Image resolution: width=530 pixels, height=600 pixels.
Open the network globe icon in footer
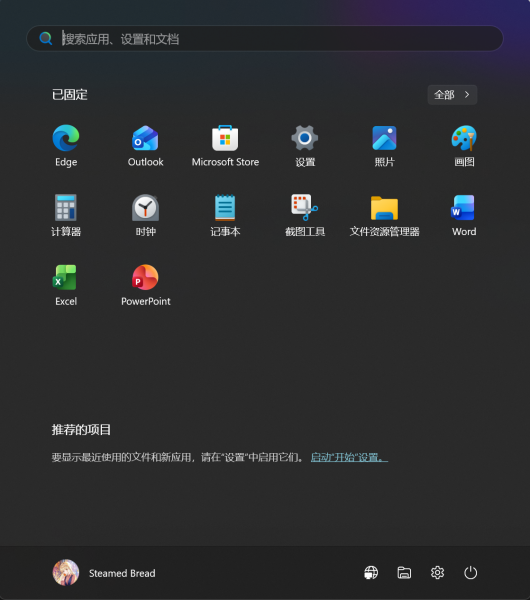click(x=371, y=573)
